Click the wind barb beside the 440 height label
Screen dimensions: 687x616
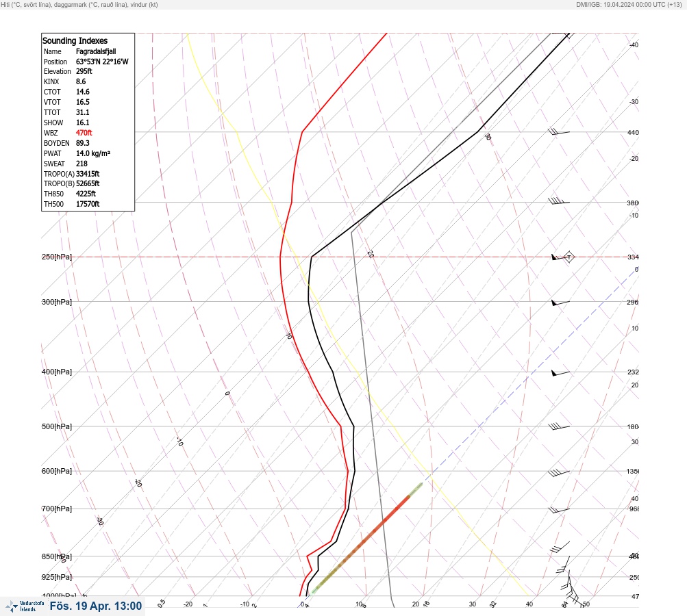(559, 131)
